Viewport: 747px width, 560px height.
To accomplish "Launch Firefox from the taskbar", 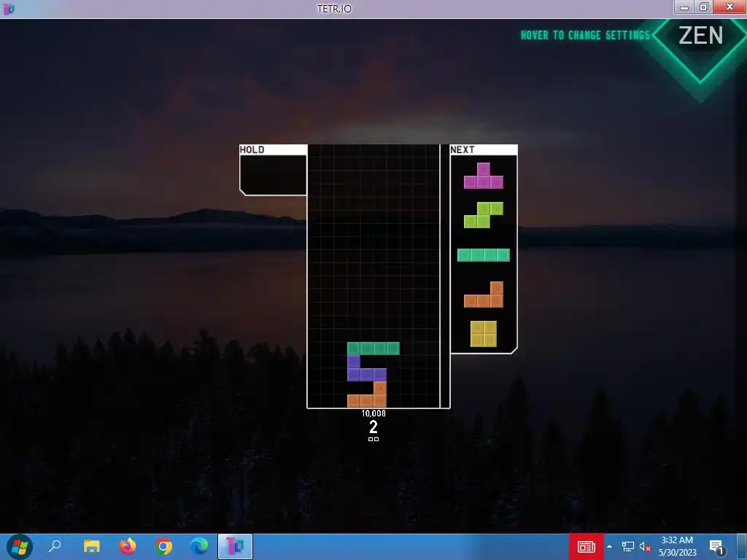I will (x=127, y=546).
